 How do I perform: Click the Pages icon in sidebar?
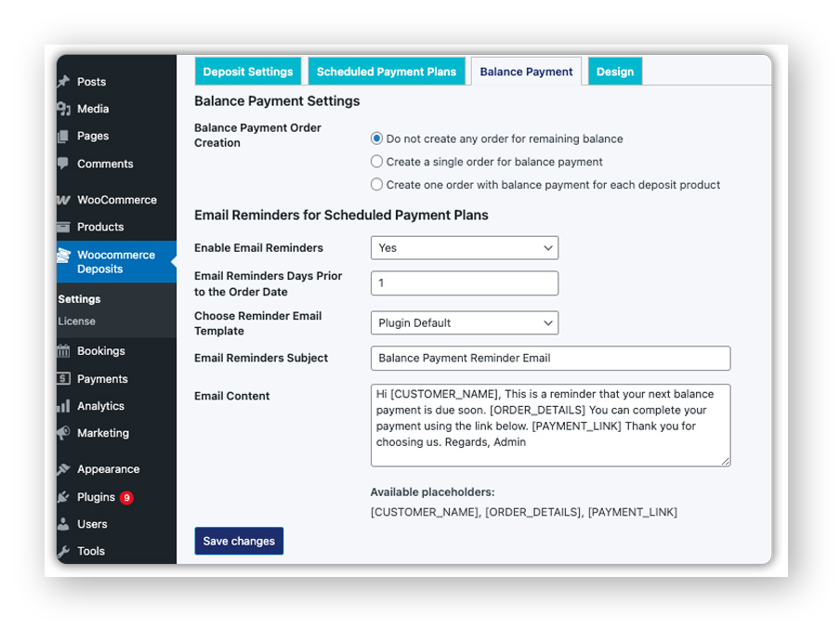click(x=63, y=136)
